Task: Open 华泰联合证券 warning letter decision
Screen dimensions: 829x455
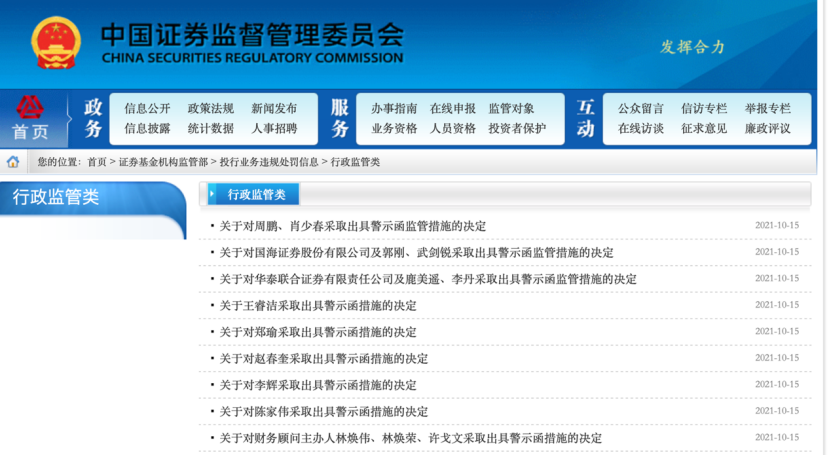Action: tap(427, 279)
